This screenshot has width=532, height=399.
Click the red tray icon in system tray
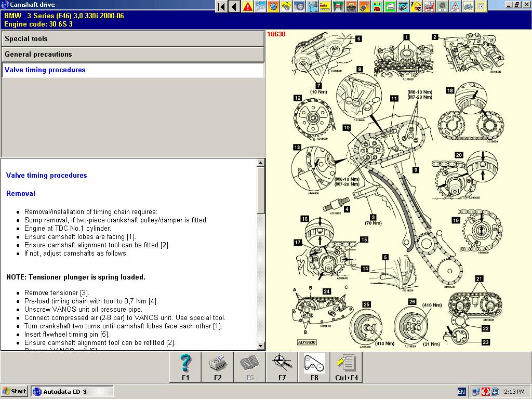[486, 392]
